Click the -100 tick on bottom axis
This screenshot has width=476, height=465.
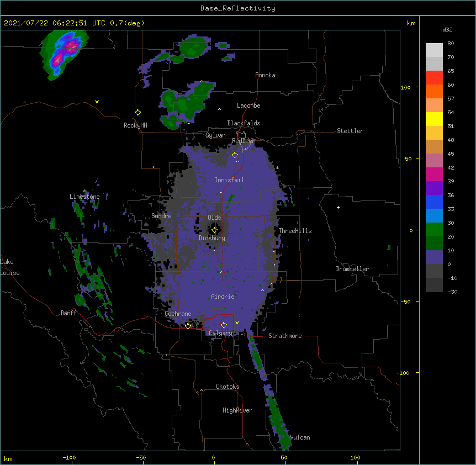click(x=70, y=457)
